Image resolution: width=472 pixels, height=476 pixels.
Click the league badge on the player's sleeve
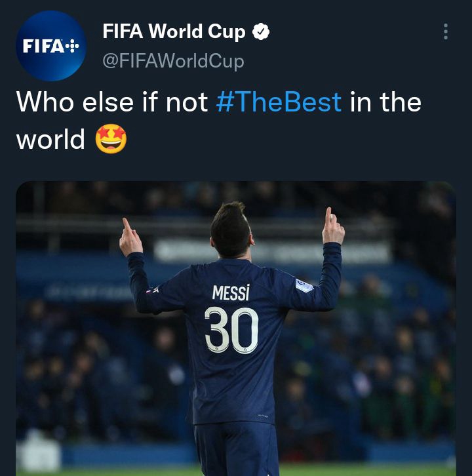(304, 286)
